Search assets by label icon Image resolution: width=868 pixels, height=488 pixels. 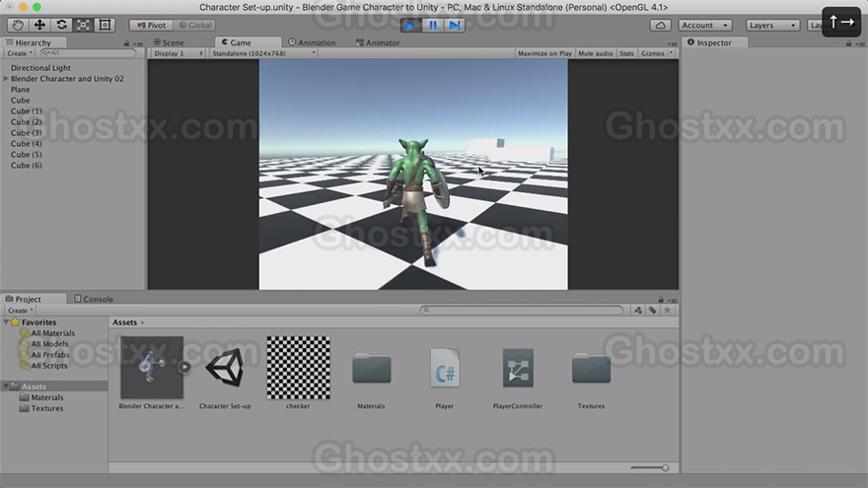pyautogui.click(x=653, y=311)
